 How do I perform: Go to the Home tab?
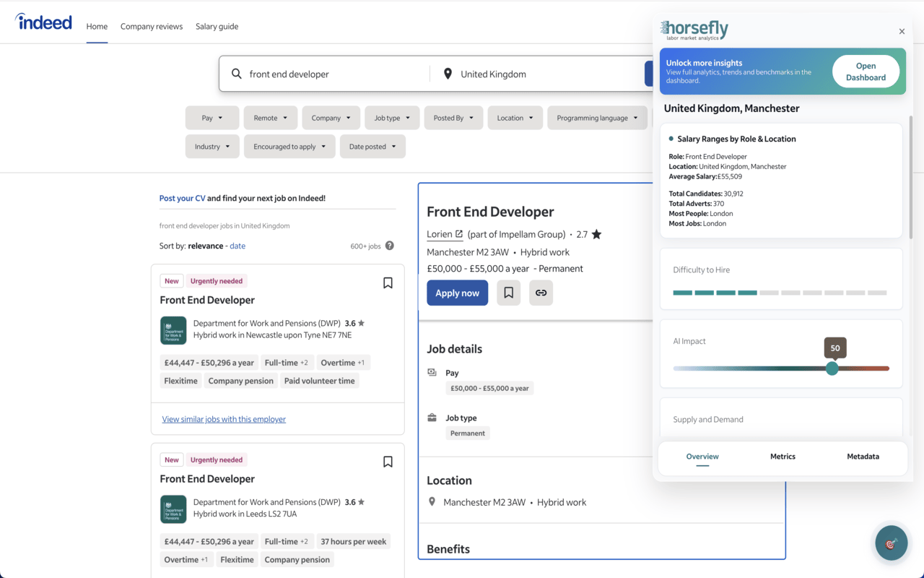97,27
